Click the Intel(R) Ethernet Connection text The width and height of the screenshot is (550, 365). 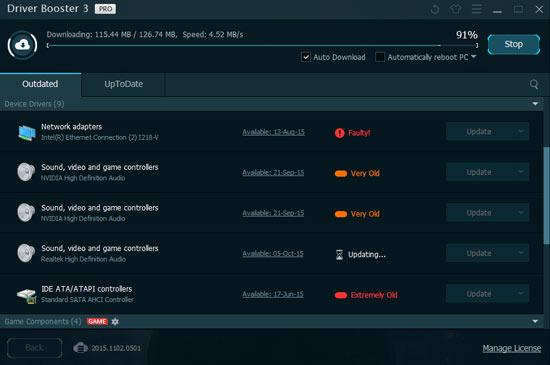click(100, 137)
